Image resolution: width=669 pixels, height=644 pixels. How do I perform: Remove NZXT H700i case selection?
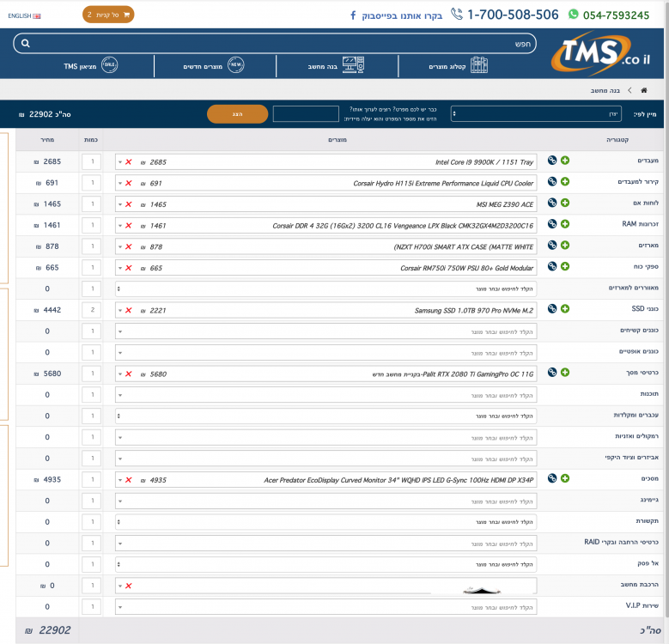point(129,247)
